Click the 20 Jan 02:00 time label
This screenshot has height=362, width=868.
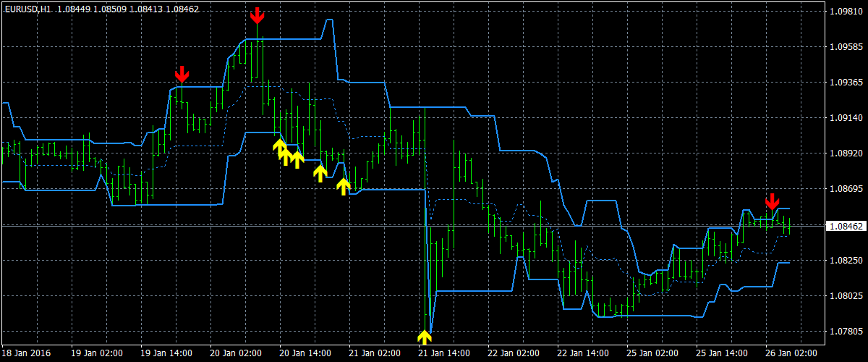(237, 354)
